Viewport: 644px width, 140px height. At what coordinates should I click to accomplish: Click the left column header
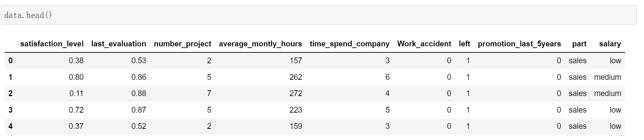coord(464,44)
